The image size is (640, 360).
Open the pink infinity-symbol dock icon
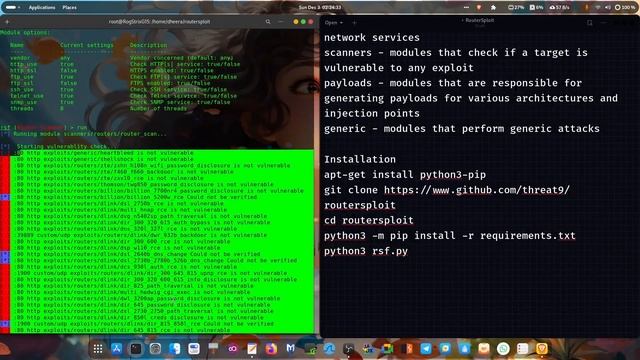pyautogui.click(x=233, y=349)
